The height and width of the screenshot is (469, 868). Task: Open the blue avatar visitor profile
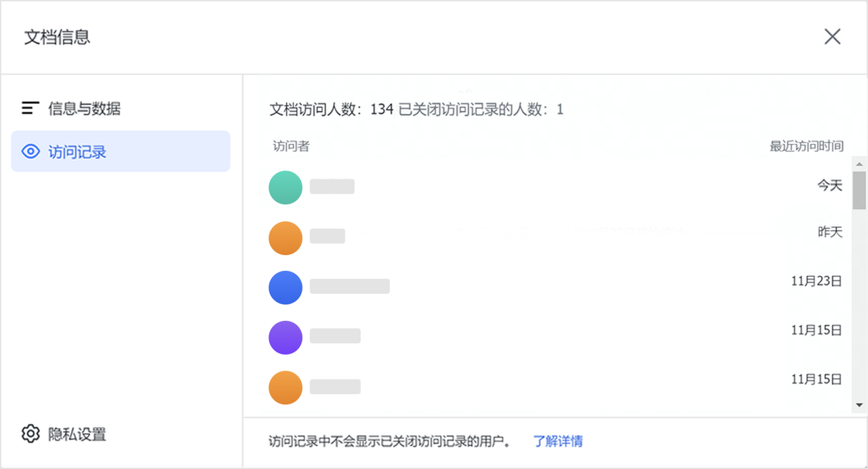pyautogui.click(x=285, y=287)
